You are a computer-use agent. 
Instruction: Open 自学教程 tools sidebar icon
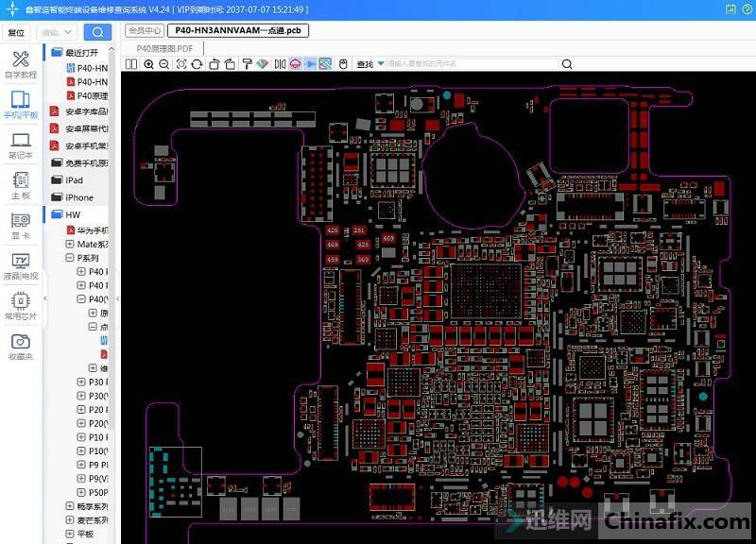[20, 64]
